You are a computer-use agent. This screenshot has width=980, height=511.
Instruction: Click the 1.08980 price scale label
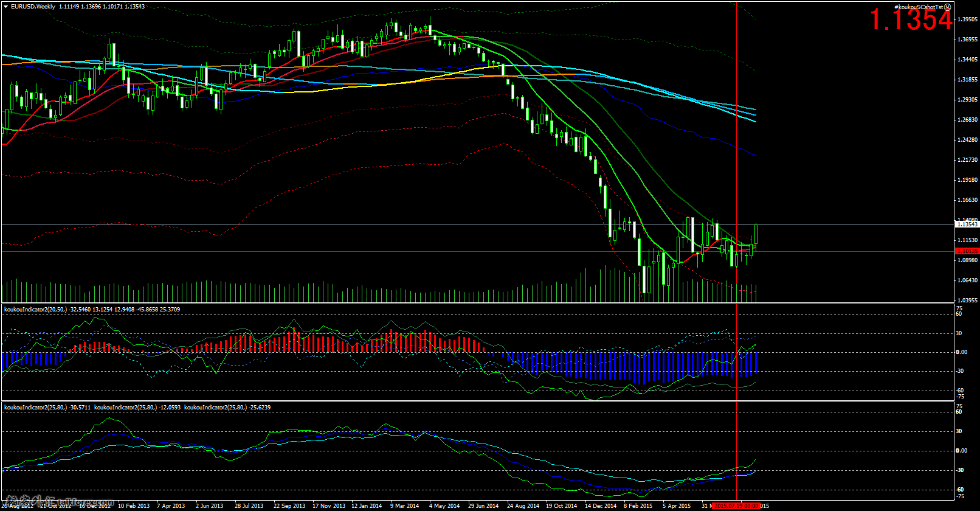tap(967, 260)
